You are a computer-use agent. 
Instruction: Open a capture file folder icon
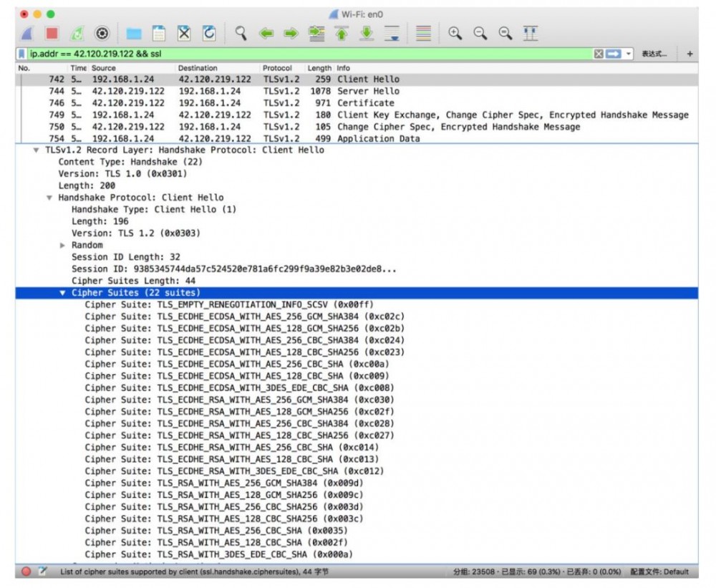tap(134, 33)
